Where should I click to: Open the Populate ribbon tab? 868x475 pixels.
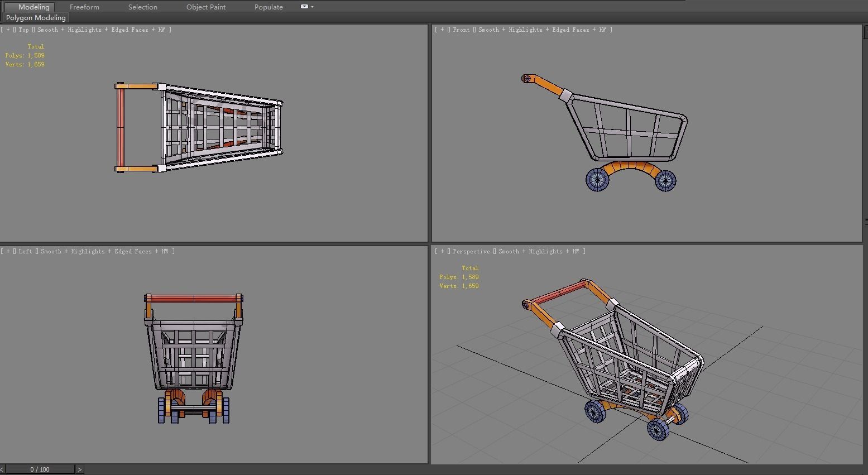click(x=268, y=7)
